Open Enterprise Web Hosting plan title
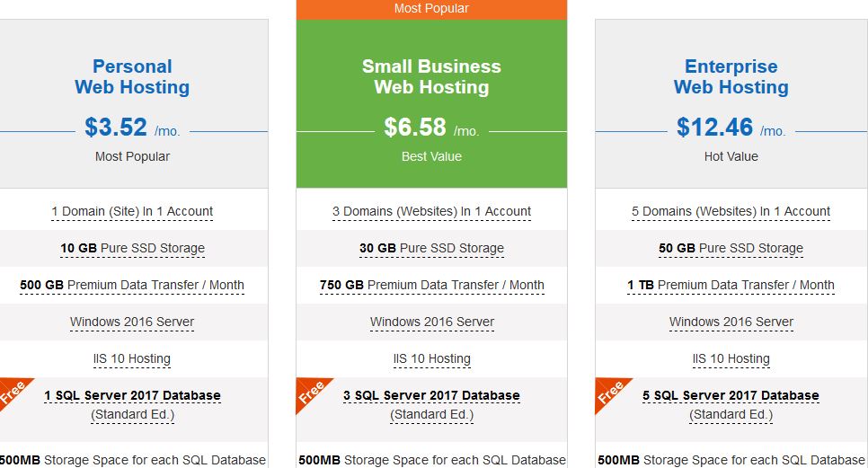This screenshot has width=868, height=468. click(x=731, y=76)
